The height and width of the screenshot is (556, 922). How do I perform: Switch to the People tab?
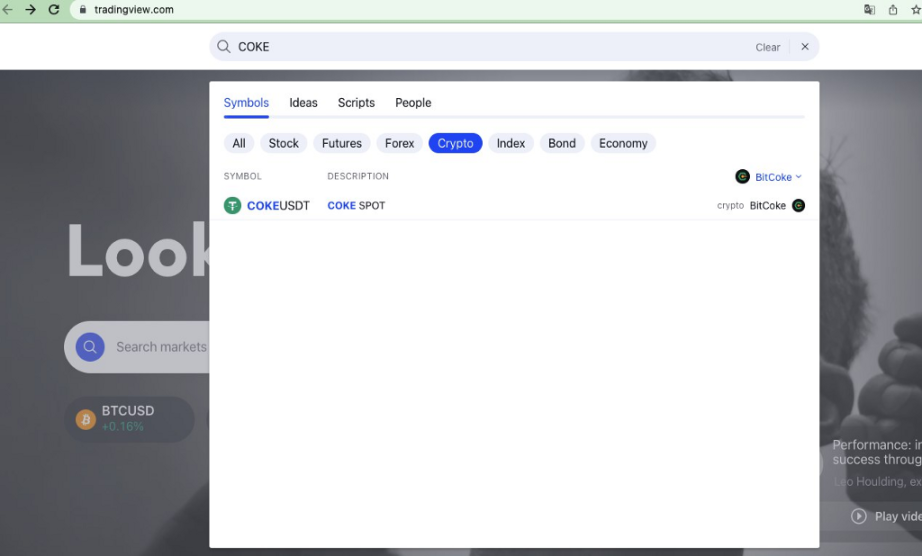click(413, 102)
